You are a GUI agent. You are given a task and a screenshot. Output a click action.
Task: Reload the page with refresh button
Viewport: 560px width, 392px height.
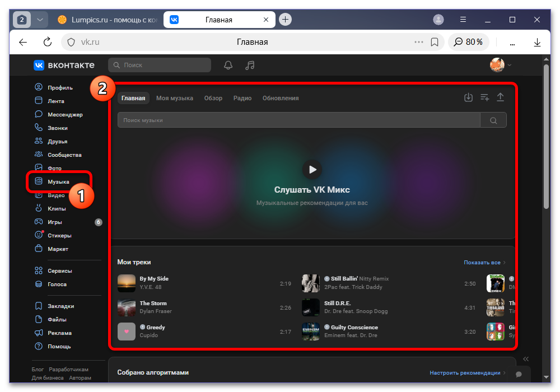pos(47,42)
